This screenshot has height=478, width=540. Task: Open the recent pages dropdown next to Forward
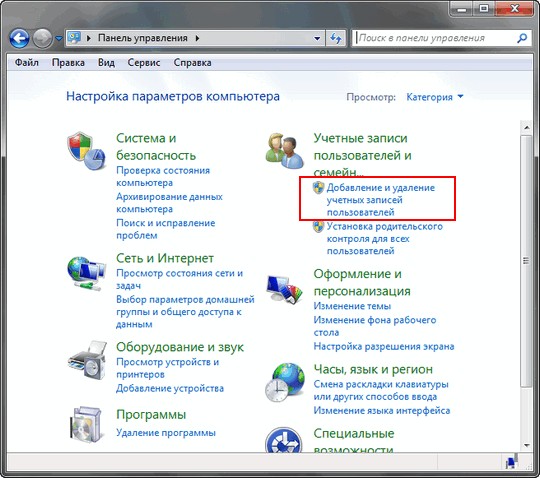tap(59, 38)
